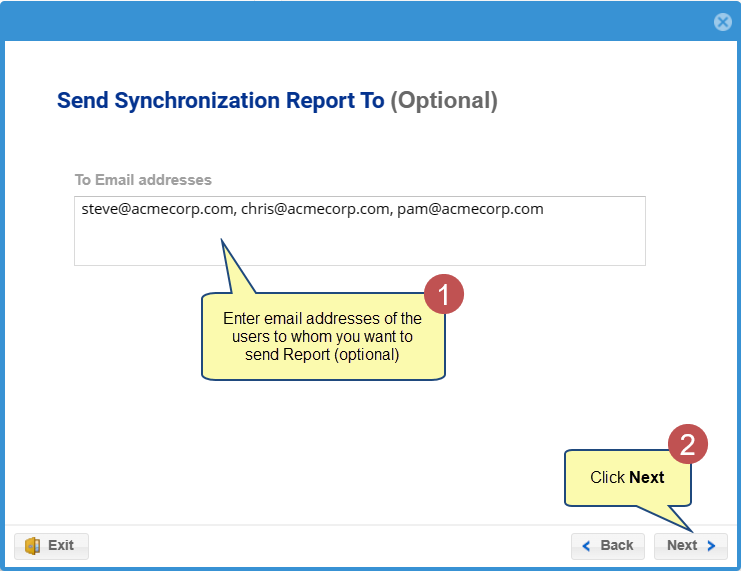741x571 pixels.
Task: Click the "To Email addresses" field label
Action: (x=143, y=180)
